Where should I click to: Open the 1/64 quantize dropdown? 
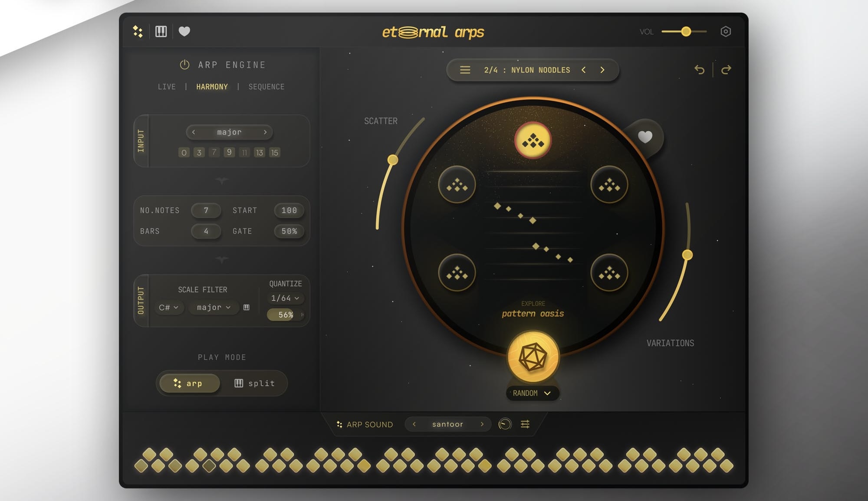pyautogui.click(x=285, y=298)
